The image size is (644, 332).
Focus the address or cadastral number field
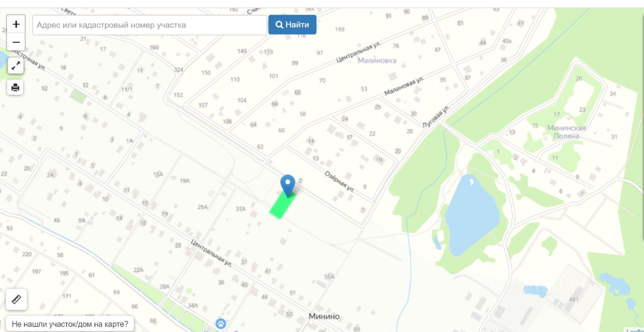click(149, 25)
